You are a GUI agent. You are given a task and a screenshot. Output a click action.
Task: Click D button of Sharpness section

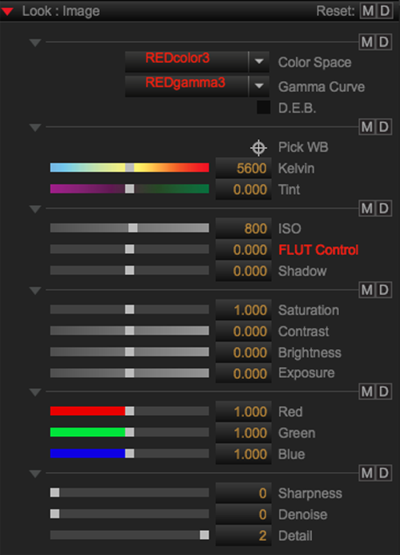coord(384,473)
